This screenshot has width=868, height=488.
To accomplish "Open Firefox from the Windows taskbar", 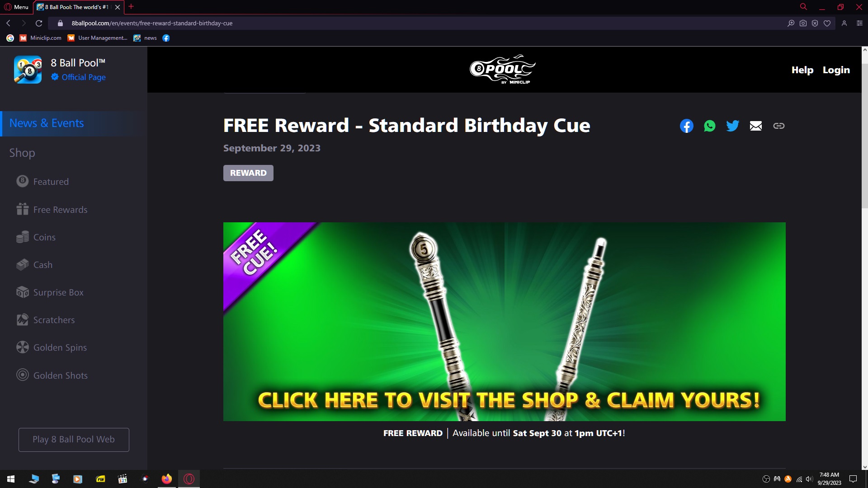I will pos(167,479).
